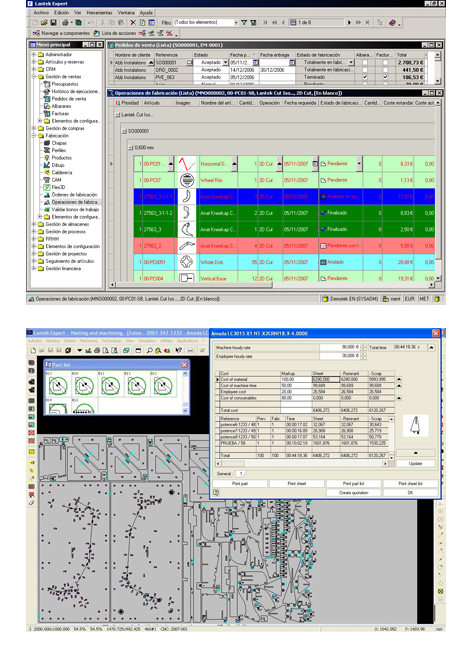Open the Ayuda menu
Screen dimensions: 455x650
pyautogui.click(x=146, y=12)
